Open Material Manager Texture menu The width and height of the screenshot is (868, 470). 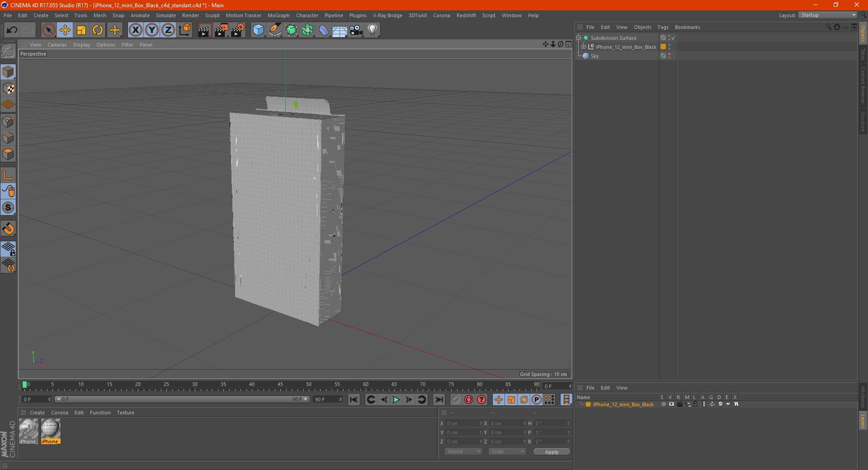pyautogui.click(x=125, y=413)
